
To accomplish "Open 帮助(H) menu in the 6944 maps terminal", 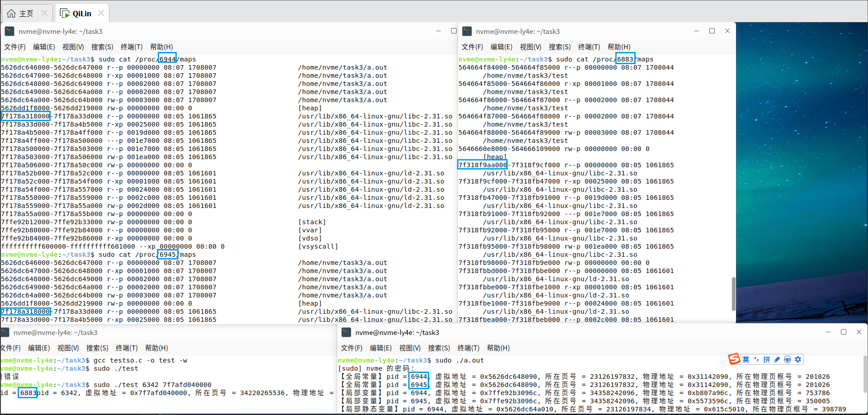I will (161, 47).
